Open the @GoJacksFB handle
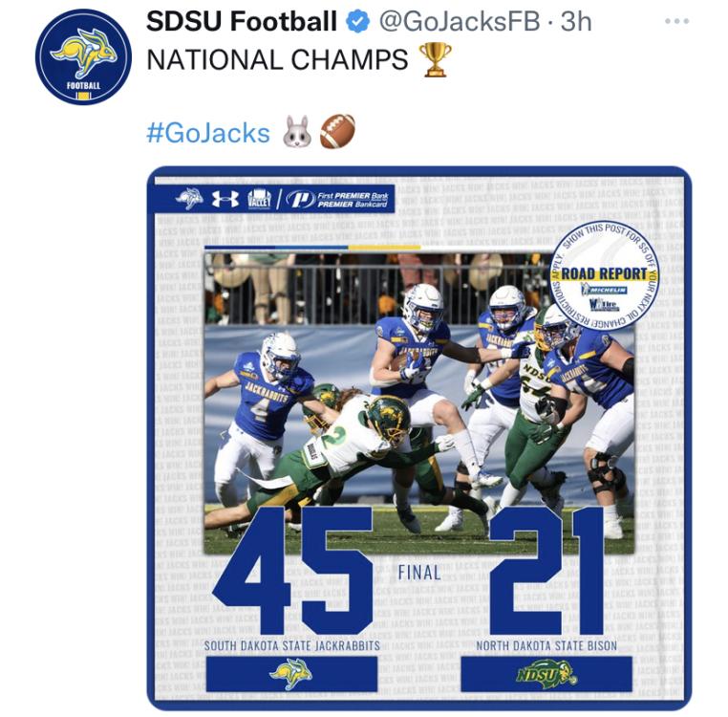This screenshot has width=728, height=717. pyautogui.click(x=460, y=22)
